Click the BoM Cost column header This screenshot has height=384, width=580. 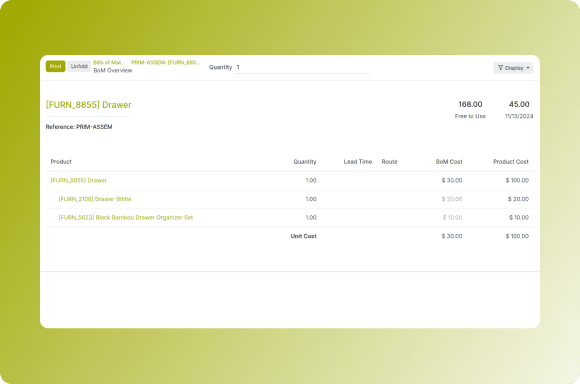(x=449, y=162)
